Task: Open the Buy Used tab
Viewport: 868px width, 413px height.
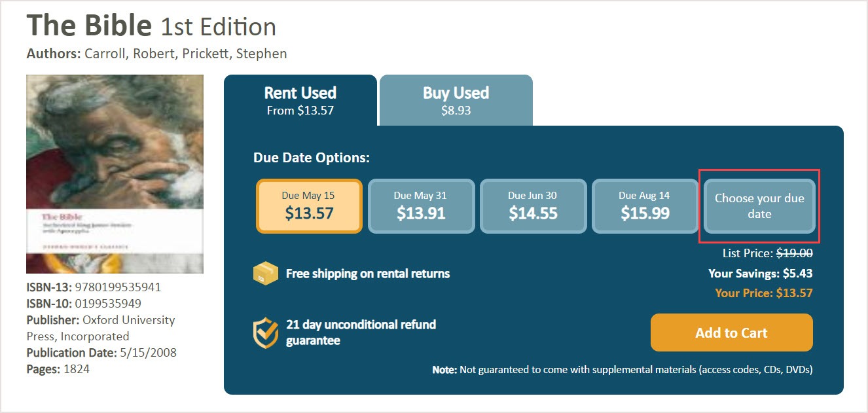Action: click(456, 100)
